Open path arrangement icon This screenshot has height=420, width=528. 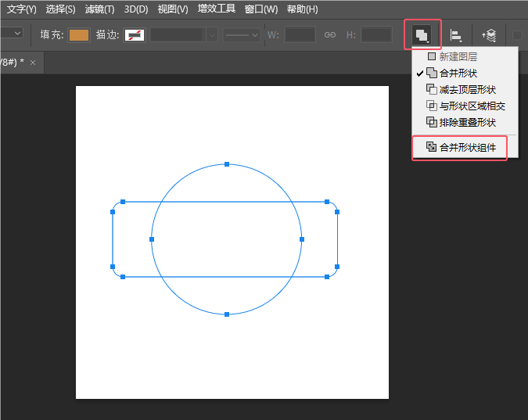(x=489, y=35)
